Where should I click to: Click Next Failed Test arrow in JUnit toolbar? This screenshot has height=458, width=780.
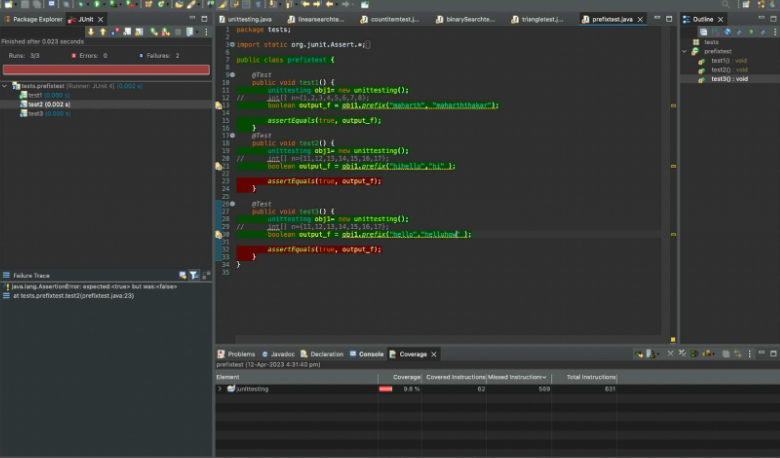point(91,32)
